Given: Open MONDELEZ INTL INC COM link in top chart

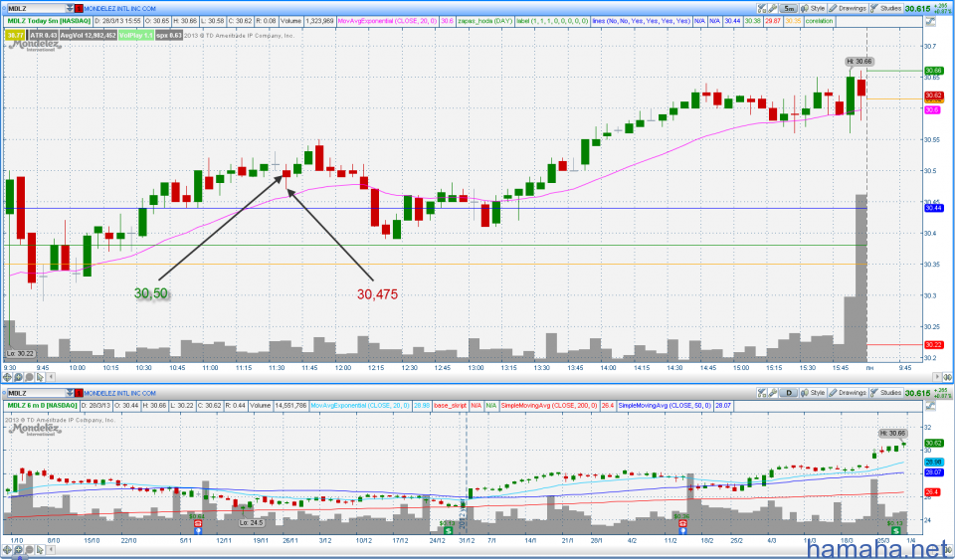Looking at the screenshot, I should (119, 9).
